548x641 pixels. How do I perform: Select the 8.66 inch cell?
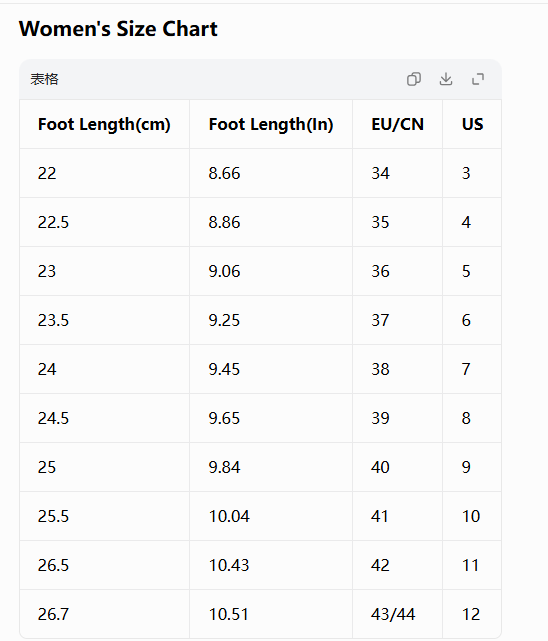271,173
